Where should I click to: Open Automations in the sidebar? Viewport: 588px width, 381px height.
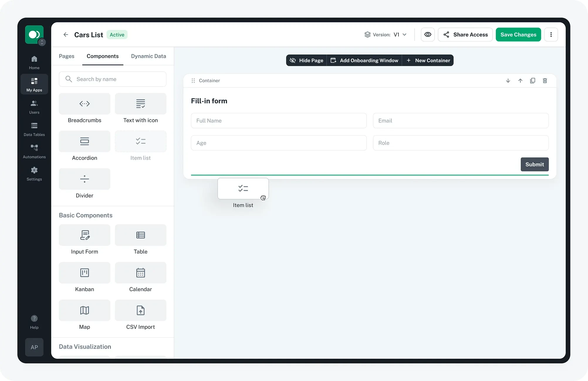tap(34, 151)
